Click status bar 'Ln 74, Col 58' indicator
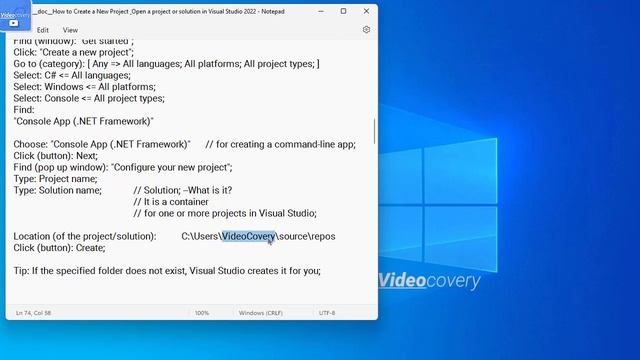Image resolution: width=640 pixels, height=360 pixels. pos(33,313)
